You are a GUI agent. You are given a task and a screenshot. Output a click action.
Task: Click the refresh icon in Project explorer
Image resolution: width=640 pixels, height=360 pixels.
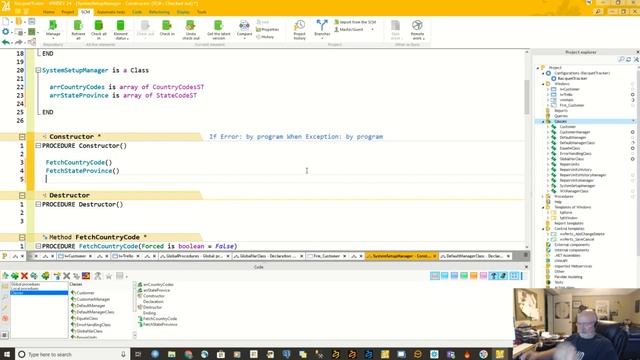pyautogui.click(x=629, y=60)
